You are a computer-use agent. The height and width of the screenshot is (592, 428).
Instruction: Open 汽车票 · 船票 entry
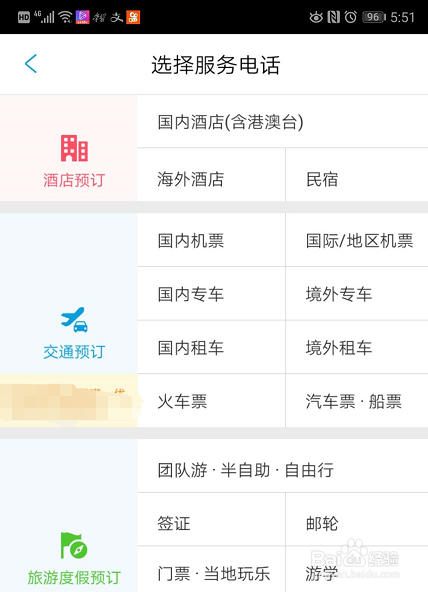(357, 401)
